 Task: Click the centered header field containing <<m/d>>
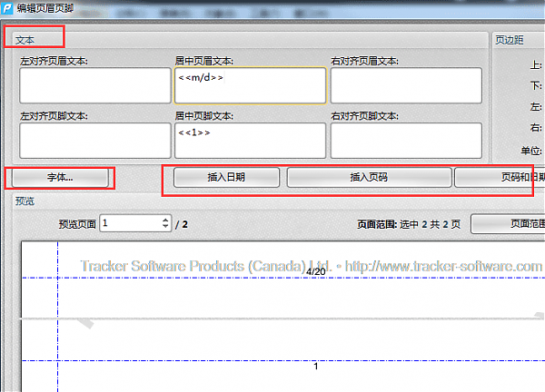[251, 85]
